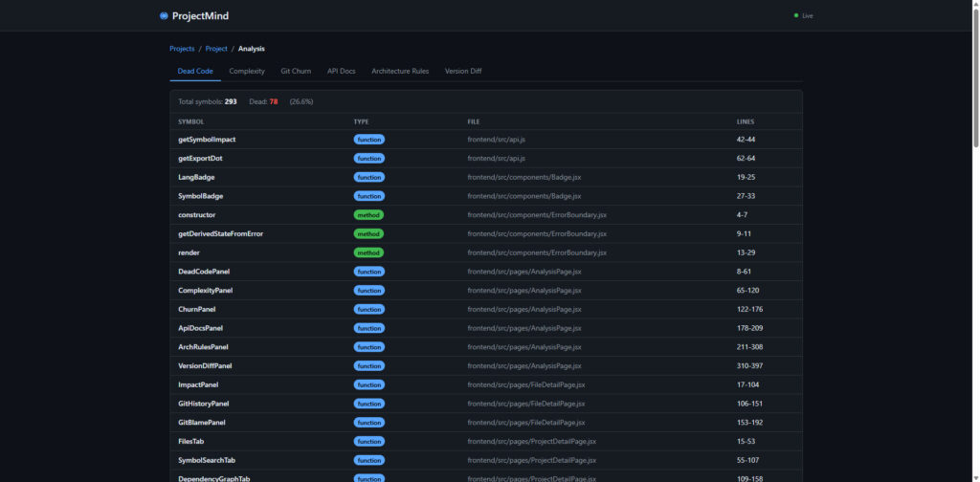Click method badge for getDerivedStateFromError
The height and width of the screenshot is (482, 980).
(x=368, y=233)
